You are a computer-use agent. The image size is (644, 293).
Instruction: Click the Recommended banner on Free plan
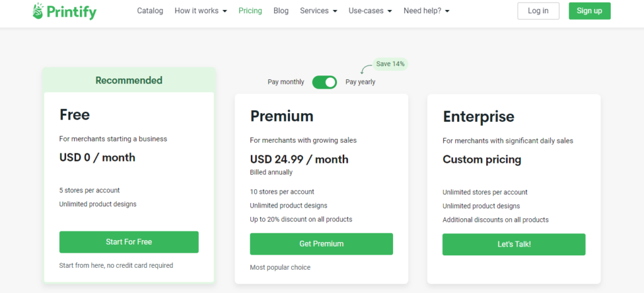coord(129,80)
